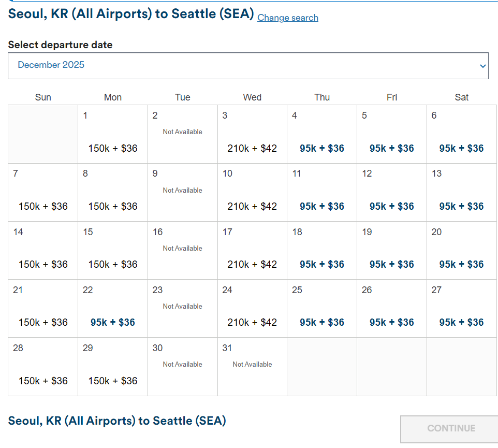This screenshot has width=498, height=448.
Task: Select December 13 at 95k + $36
Action: 462,193
